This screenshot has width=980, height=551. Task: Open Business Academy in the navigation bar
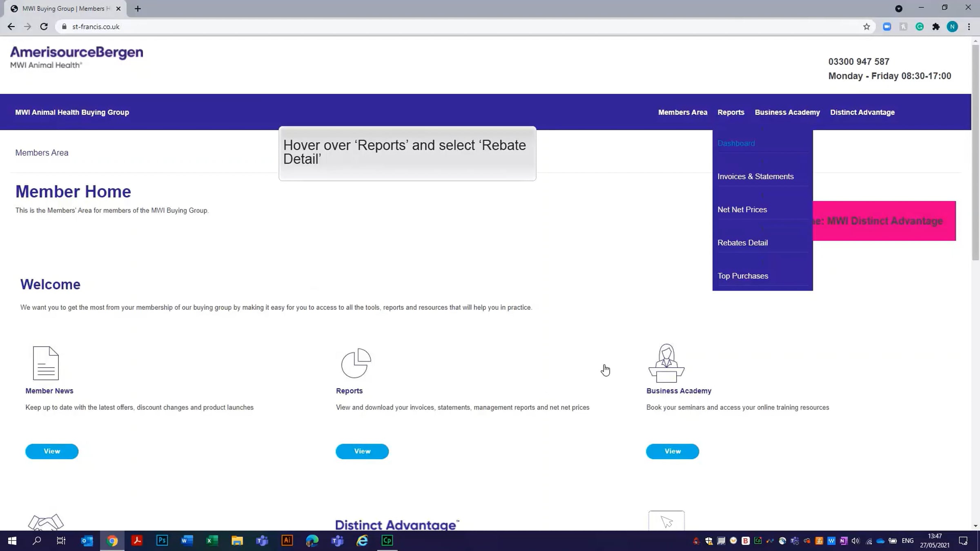[x=787, y=112]
